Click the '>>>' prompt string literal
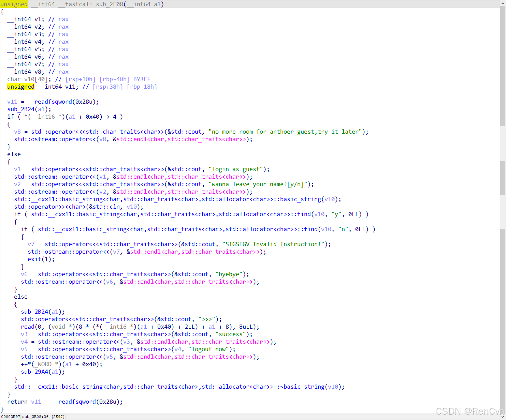The width and height of the screenshot is (506, 420). pos(207,319)
